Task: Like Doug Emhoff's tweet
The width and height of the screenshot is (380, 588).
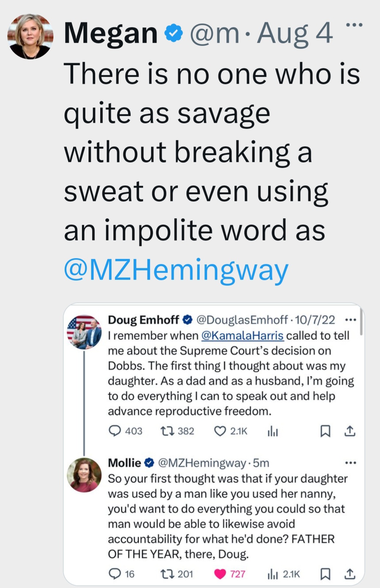Action: click(220, 431)
